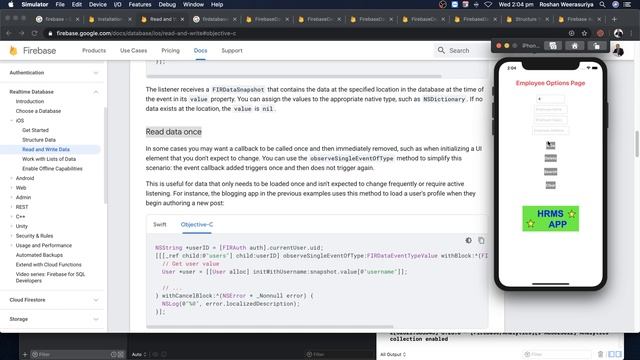Open Enable Offline Capabilities page

[52, 169]
